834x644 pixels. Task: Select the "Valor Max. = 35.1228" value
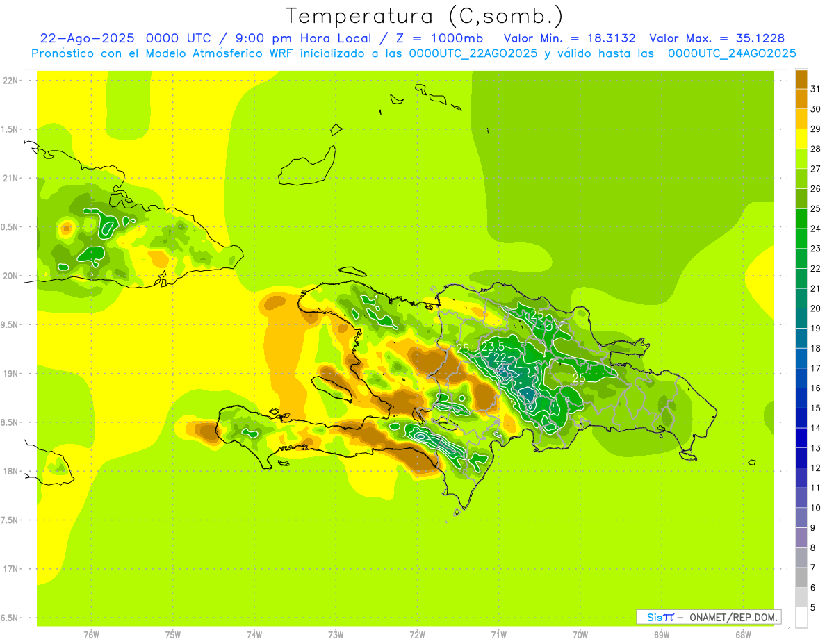tap(717, 38)
